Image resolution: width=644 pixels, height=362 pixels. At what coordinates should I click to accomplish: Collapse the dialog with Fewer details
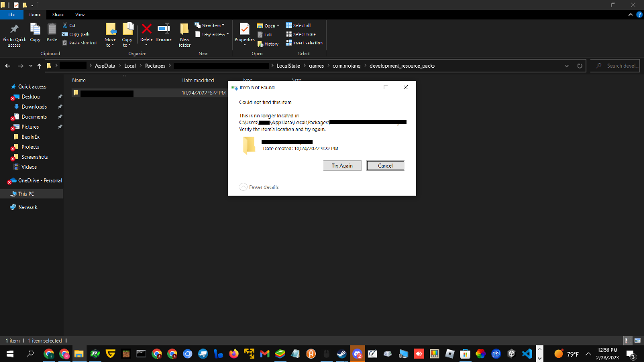pos(259,187)
